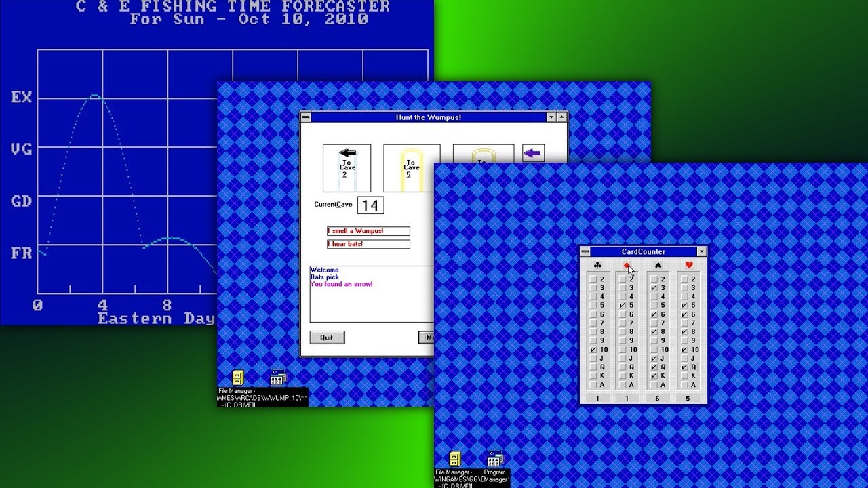Check the King of clubs box
Screen dimensions: 868x488
click(593, 376)
